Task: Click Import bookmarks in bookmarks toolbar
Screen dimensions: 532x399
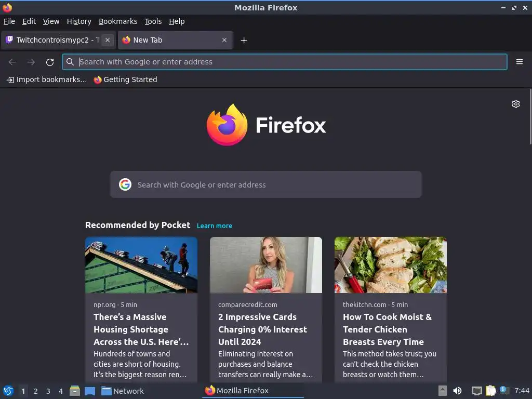Action: point(47,79)
